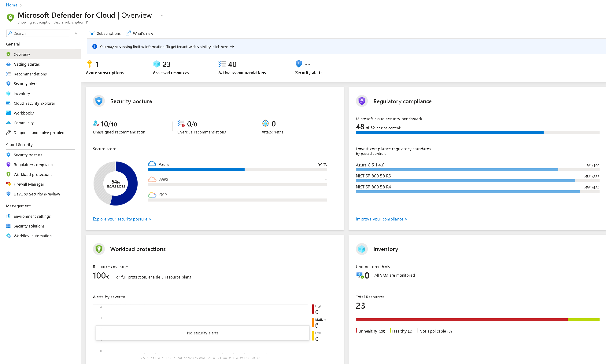Click the Home breadcrumb chevron
Image resolution: width=606 pixels, height=364 pixels.
(x=21, y=5)
